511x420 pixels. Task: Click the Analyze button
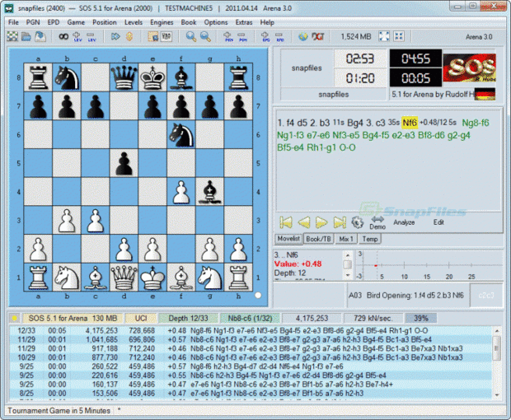(404, 222)
